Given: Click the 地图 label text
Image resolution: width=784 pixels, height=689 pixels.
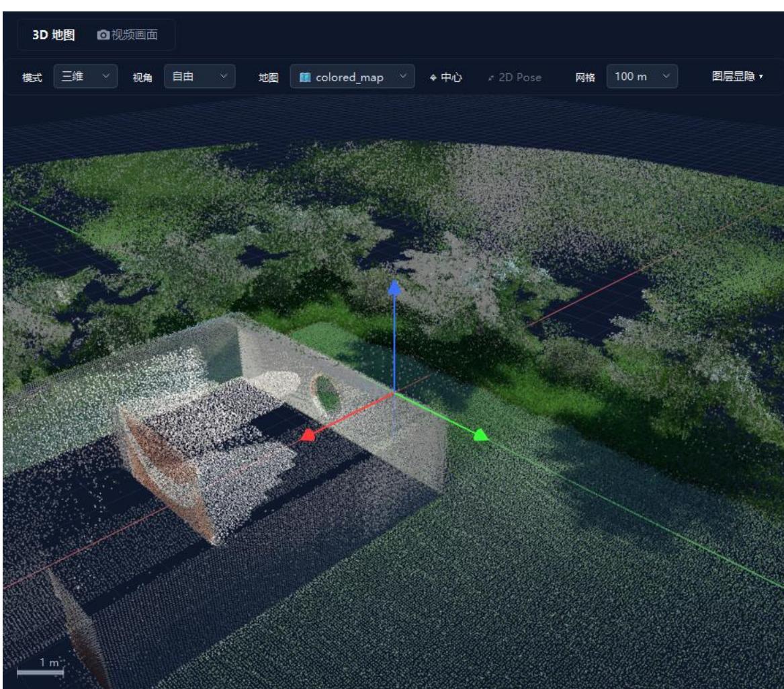Looking at the screenshot, I should [x=268, y=77].
